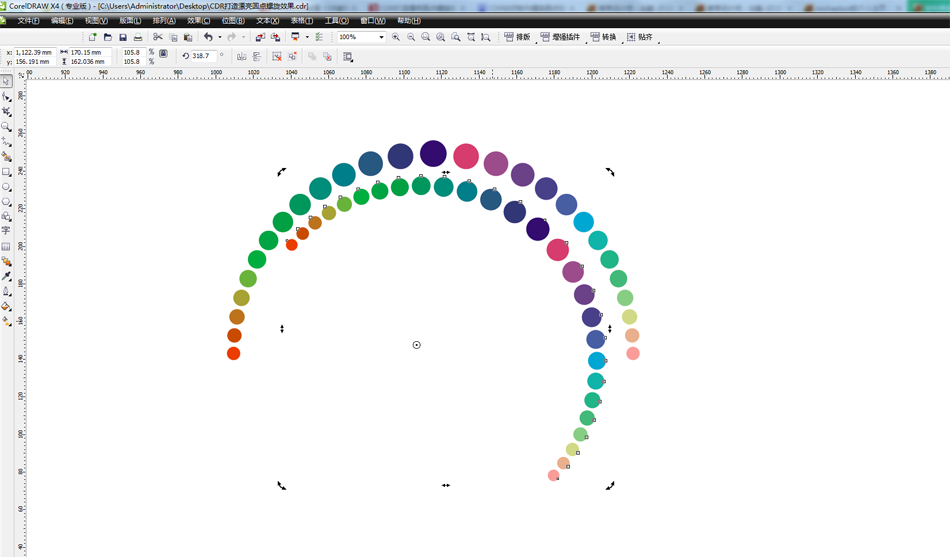Select the Text tool

pyautogui.click(x=6, y=231)
